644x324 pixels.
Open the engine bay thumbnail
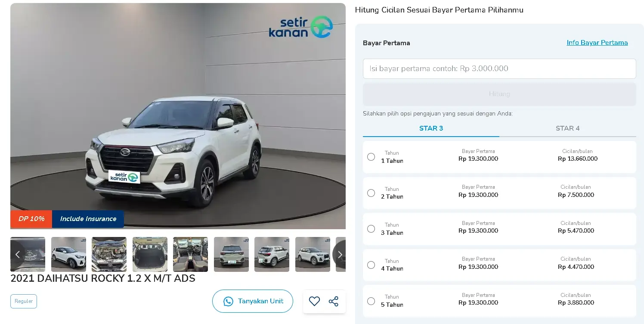(x=109, y=254)
